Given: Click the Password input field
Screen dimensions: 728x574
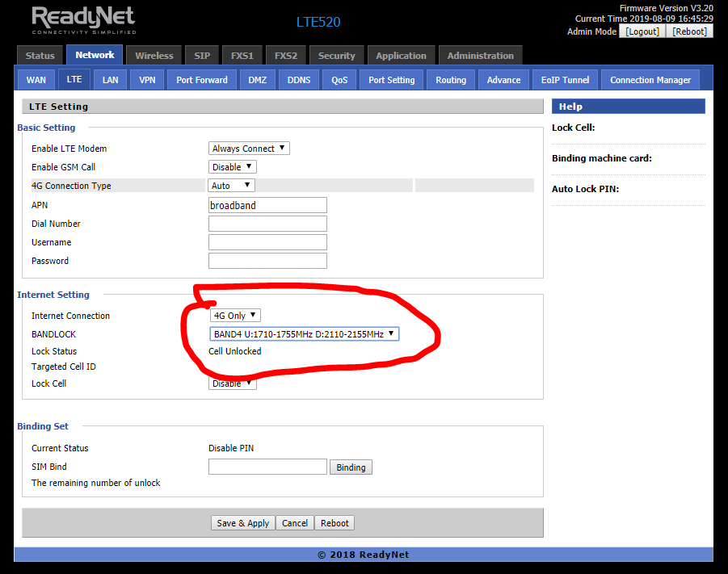Looking at the screenshot, I should 267,261.
